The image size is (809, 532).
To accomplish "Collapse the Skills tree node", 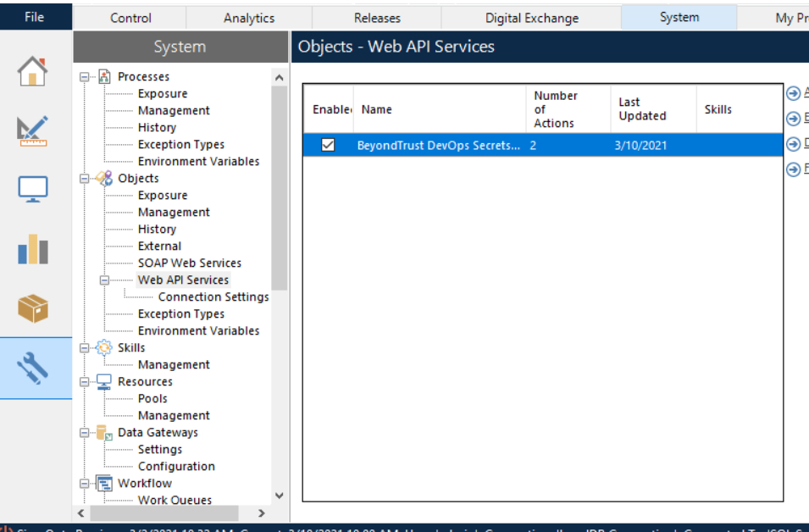I will click(x=84, y=348).
